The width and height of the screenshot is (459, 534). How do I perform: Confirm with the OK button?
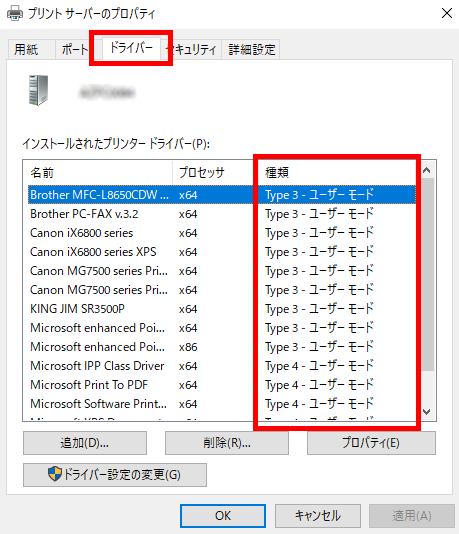click(223, 516)
